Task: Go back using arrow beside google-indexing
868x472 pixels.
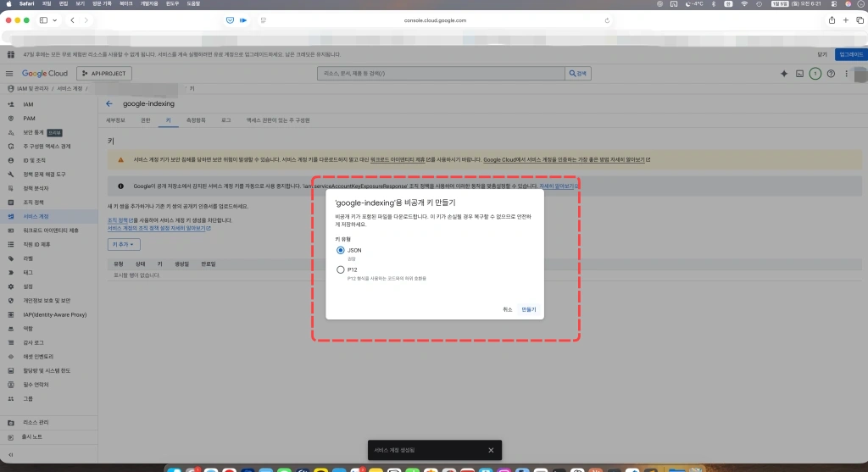Action: 109,103
